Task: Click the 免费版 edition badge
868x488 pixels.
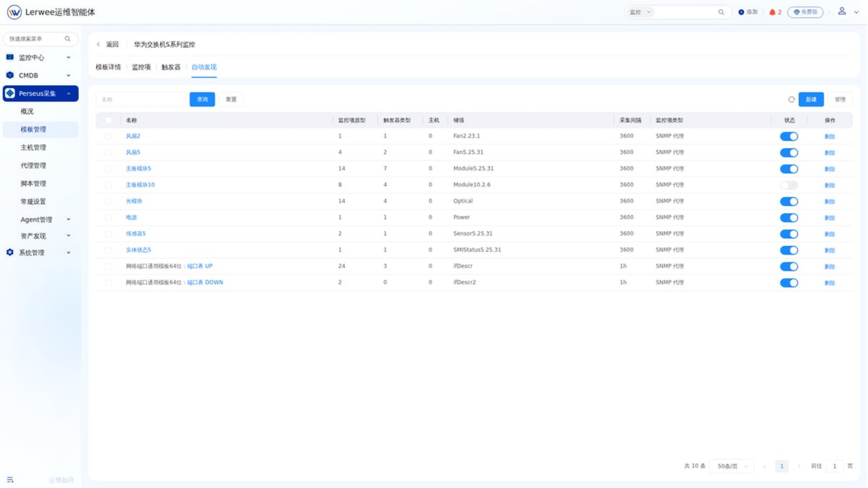Action: (x=805, y=12)
